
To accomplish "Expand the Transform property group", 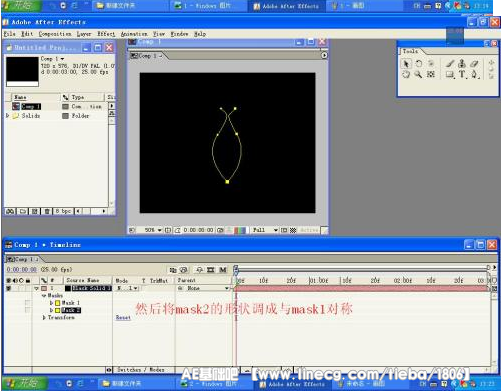I will [44, 318].
